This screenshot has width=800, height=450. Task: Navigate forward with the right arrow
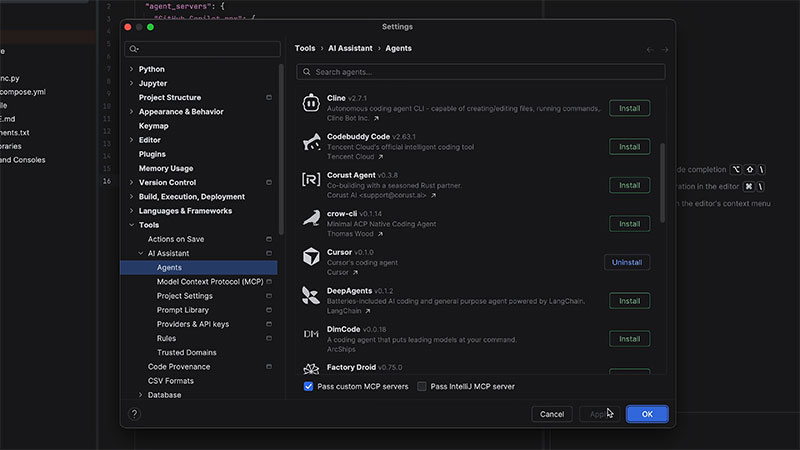pyautogui.click(x=665, y=49)
